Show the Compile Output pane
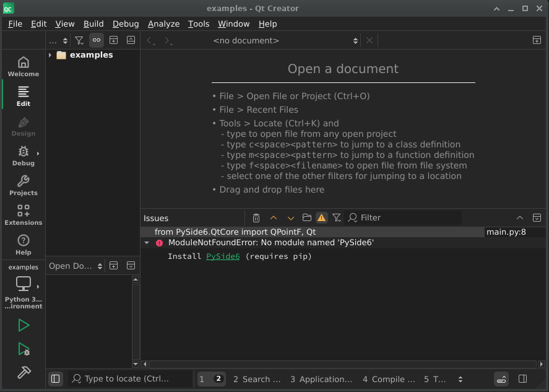 [x=389, y=379]
